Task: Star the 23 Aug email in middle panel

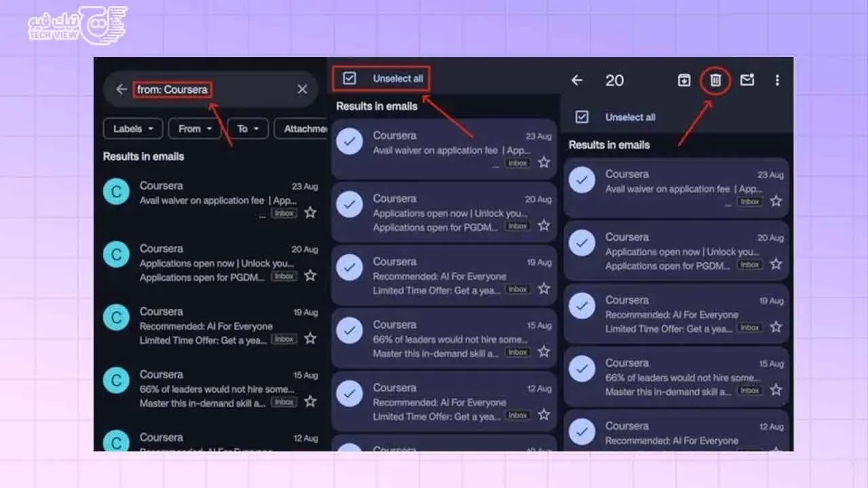Action: point(544,163)
